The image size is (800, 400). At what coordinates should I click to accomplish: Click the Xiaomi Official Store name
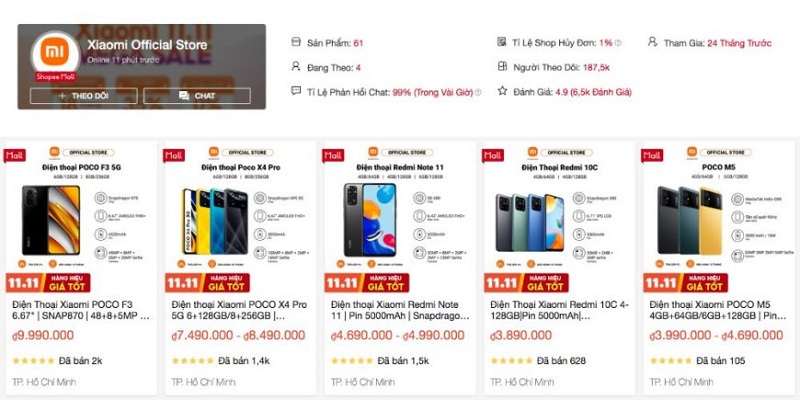[147, 45]
